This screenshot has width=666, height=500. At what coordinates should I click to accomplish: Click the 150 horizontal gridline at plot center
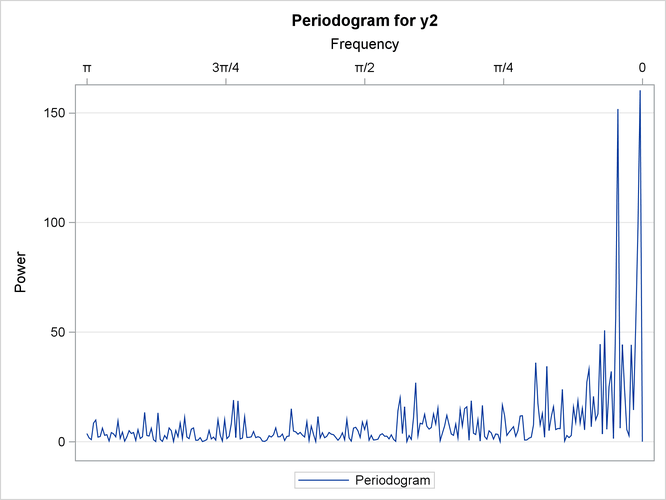coord(364,113)
